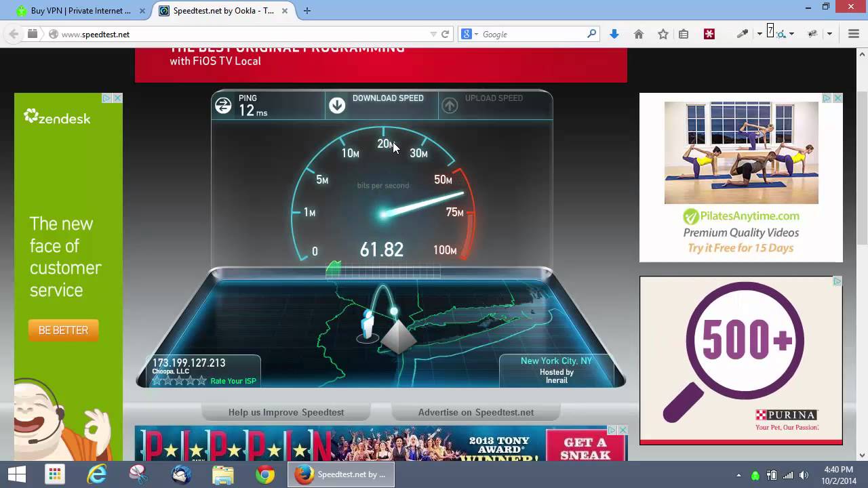Click the green VPN tray icon
This screenshot has height=488, width=868.
(x=755, y=475)
